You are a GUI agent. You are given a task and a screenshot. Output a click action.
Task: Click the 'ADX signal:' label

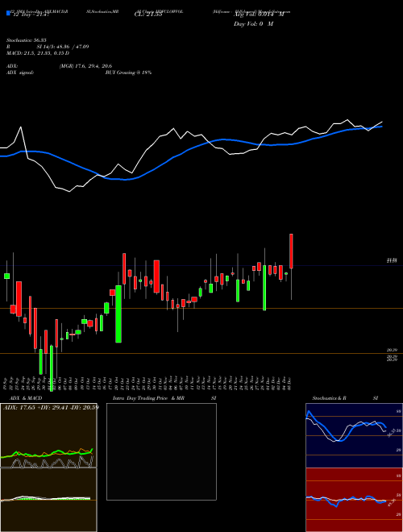point(20,73)
